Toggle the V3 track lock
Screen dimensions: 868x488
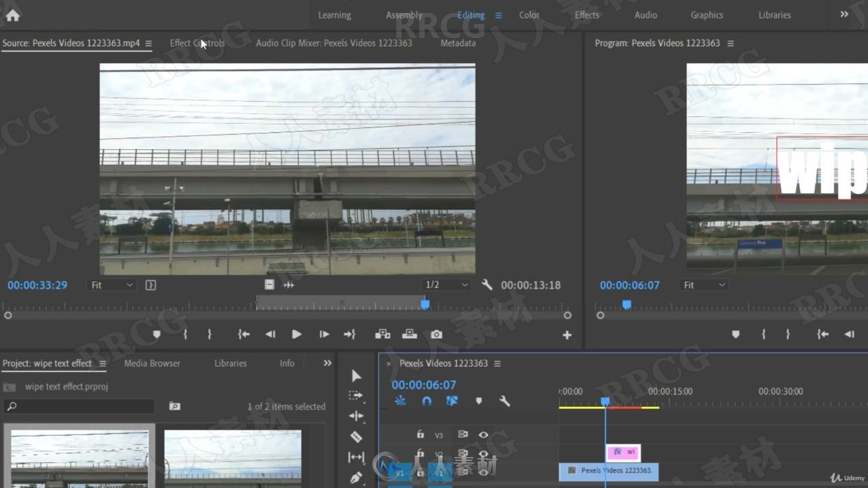coord(420,435)
